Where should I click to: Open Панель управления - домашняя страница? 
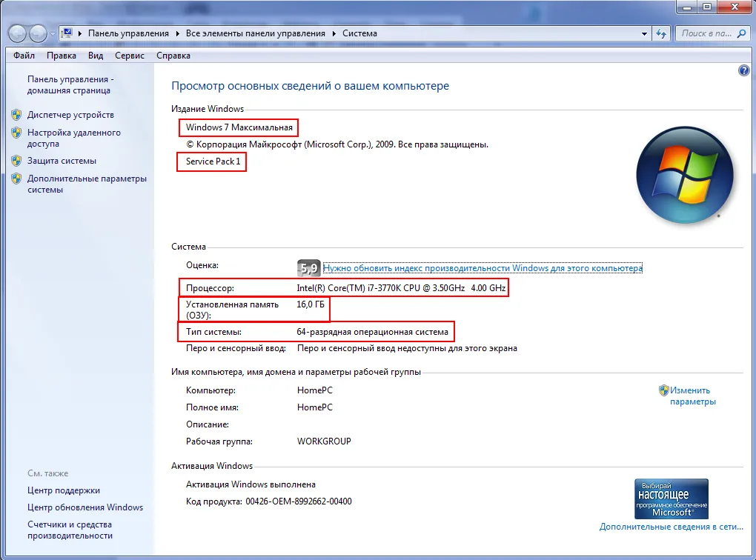pyautogui.click(x=70, y=85)
